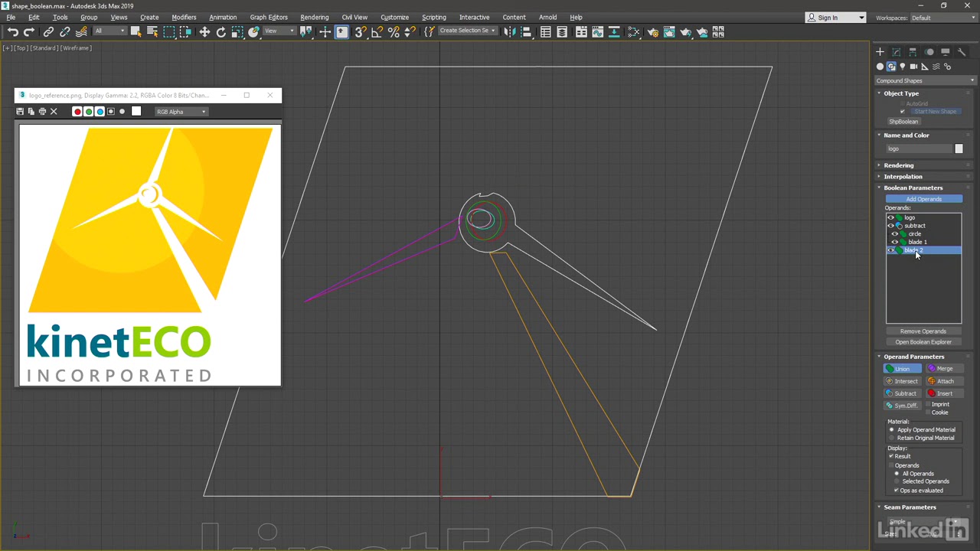
Task: Activate Select and Scale tool
Action: 237,31
